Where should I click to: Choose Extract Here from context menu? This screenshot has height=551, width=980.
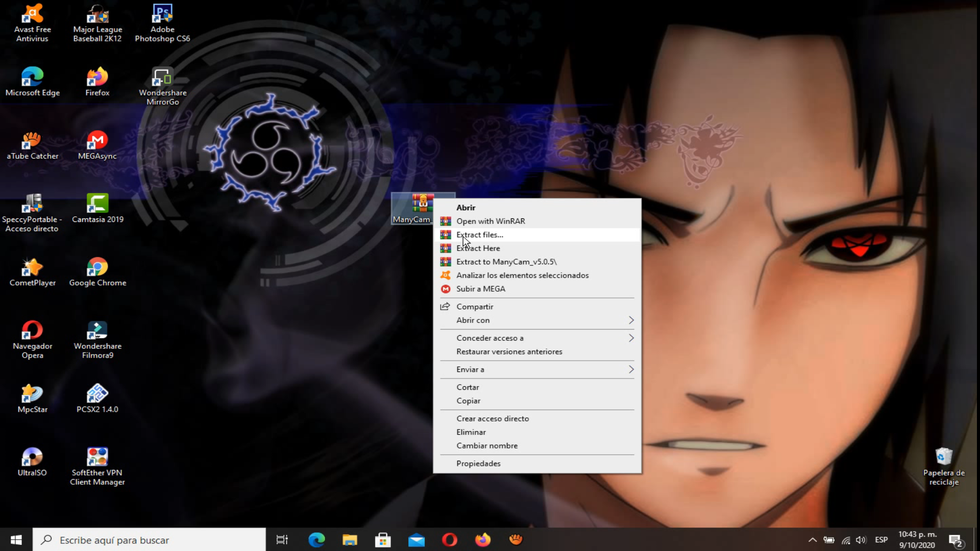pyautogui.click(x=478, y=248)
